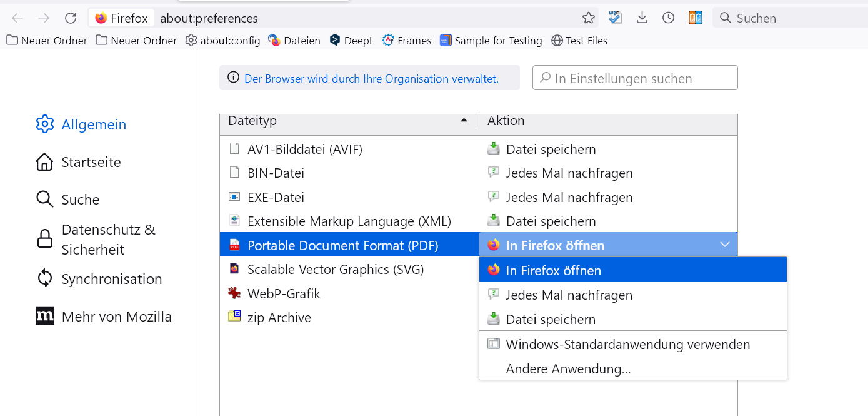Choose Datei speichern in the dropdown list
868x416 pixels.
(x=551, y=319)
